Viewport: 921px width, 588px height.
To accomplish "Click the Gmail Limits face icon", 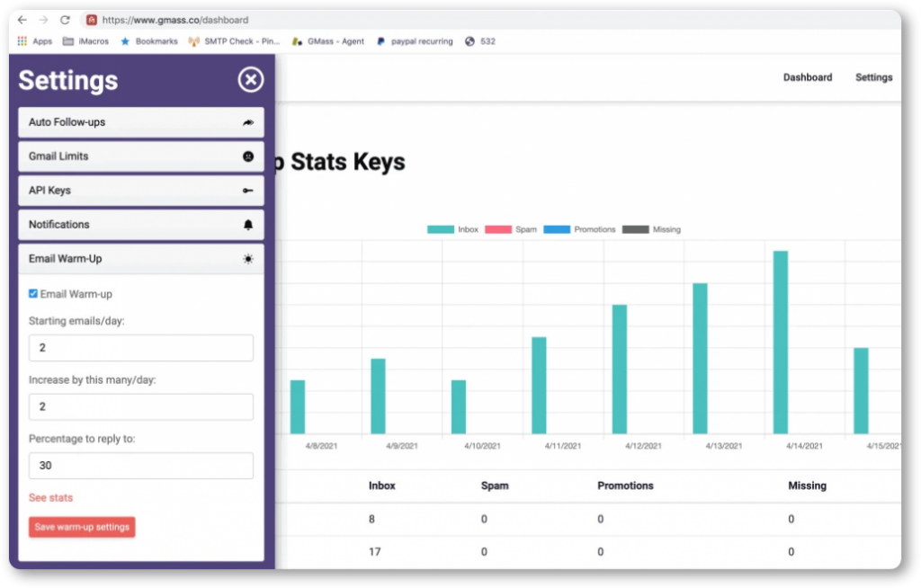I will click(x=248, y=156).
